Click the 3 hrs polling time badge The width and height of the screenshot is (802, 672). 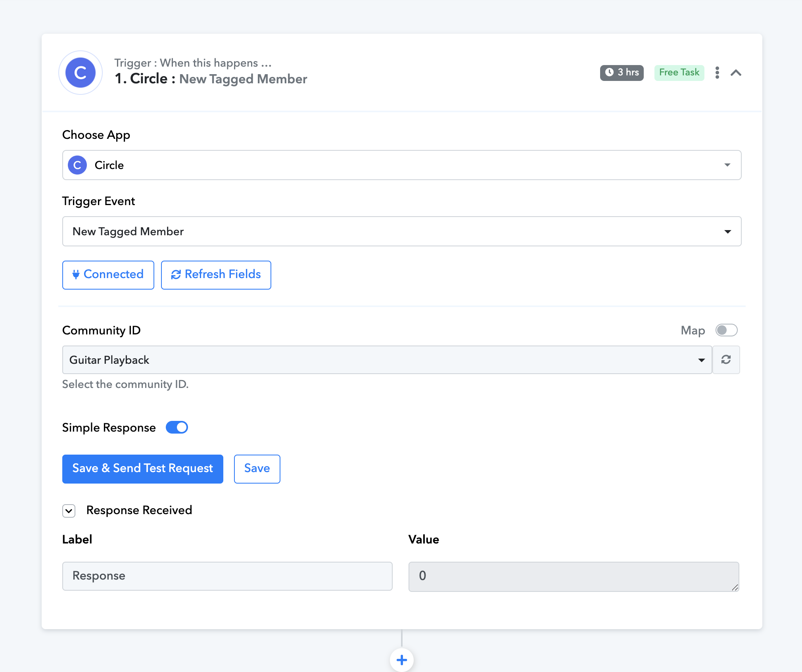pyautogui.click(x=622, y=73)
